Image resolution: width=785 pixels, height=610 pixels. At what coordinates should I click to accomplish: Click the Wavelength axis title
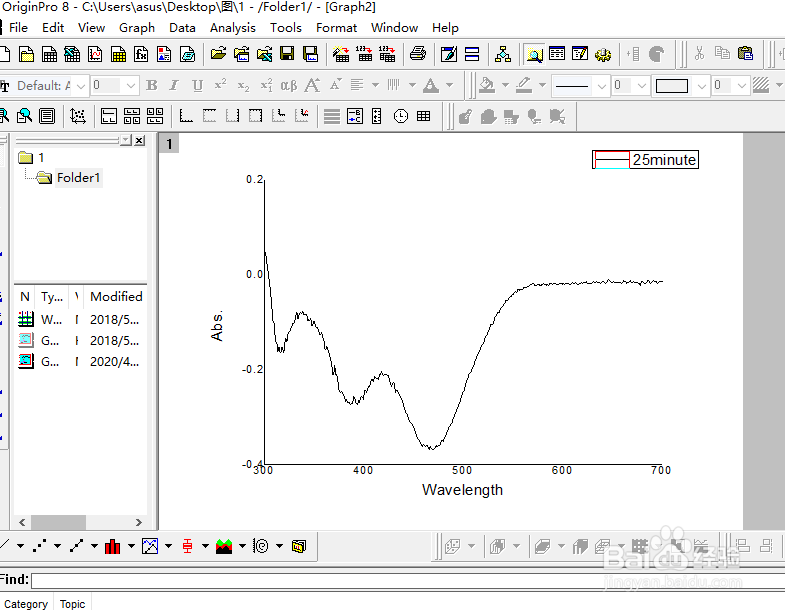coord(462,489)
